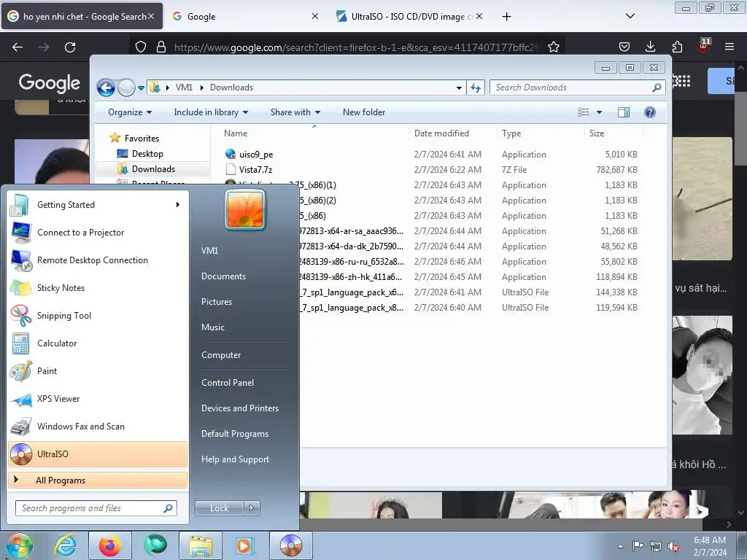Open the shutdown options arrow next to Lock
Viewport: 747px width, 560px height.
click(252, 508)
